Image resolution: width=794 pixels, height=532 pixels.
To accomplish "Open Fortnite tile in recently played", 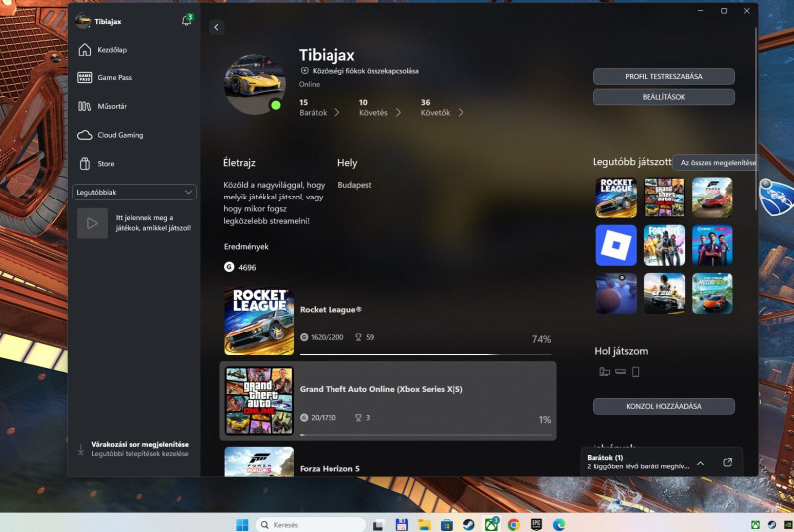I will pyautogui.click(x=664, y=245).
